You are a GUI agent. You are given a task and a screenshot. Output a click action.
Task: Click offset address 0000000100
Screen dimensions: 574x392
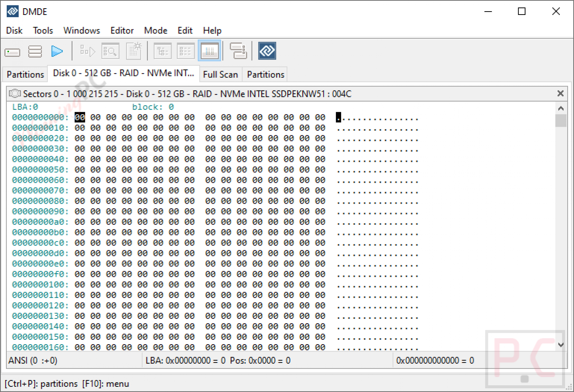(40, 285)
